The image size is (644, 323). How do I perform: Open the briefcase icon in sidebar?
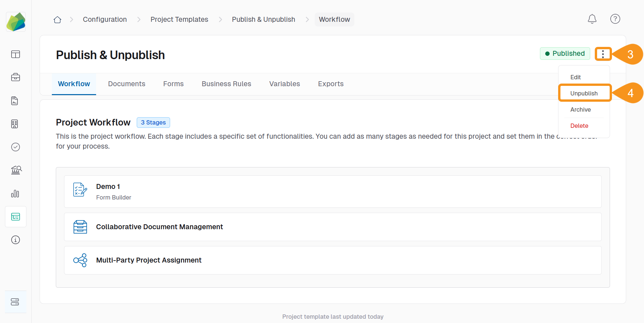tap(16, 77)
